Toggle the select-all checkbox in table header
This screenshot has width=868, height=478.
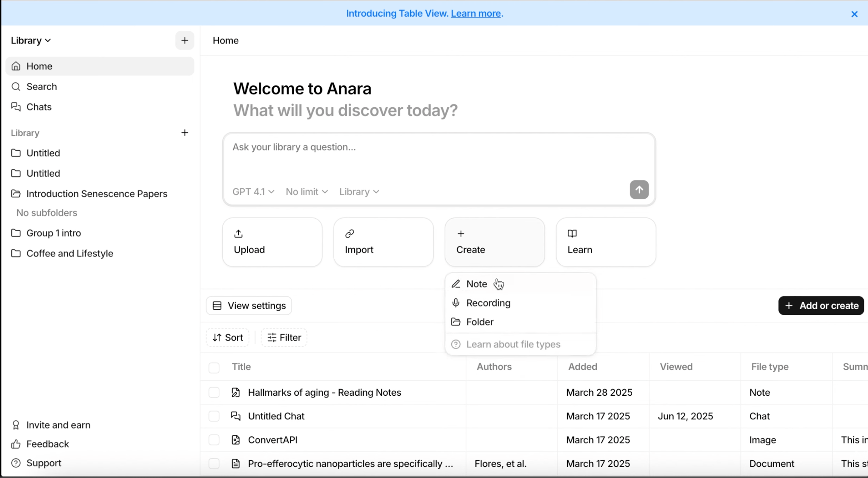(x=214, y=367)
